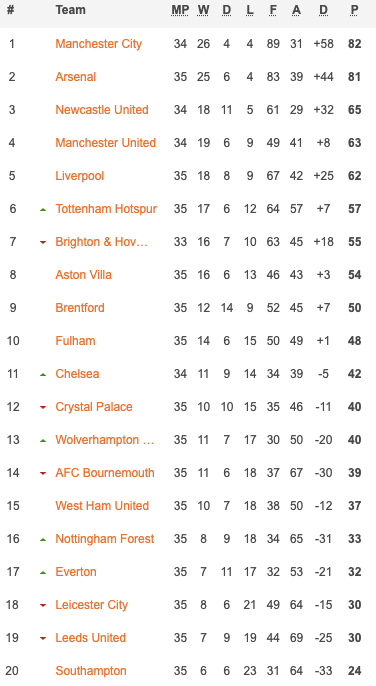Viewport: 376px width, 686px height.
Task: Select the W wins column header
Action: (203, 10)
